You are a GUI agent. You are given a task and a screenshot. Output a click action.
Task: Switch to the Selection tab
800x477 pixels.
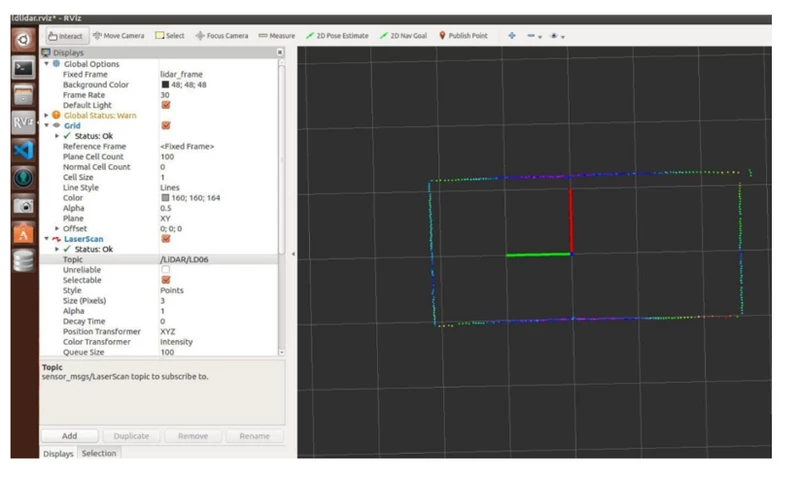[x=99, y=453]
